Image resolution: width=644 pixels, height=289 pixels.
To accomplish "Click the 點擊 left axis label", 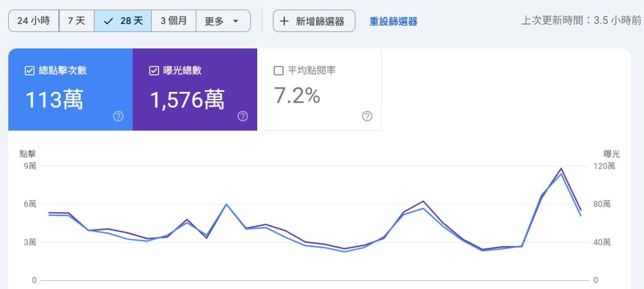I will (x=28, y=154).
